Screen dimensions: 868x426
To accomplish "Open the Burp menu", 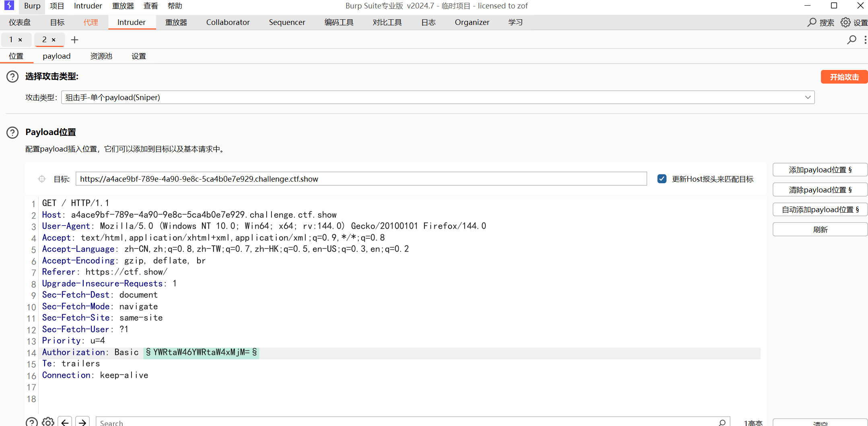I will [32, 6].
